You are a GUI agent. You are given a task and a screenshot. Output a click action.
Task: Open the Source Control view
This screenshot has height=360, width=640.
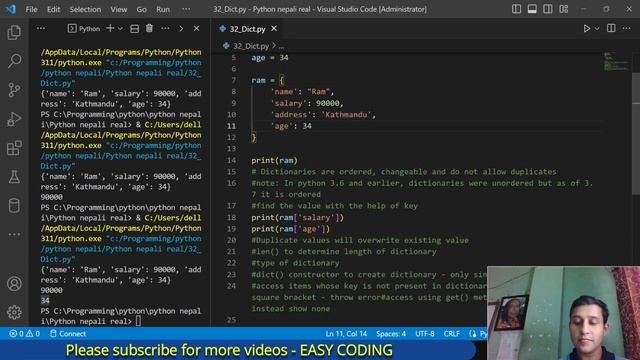pos(14,90)
